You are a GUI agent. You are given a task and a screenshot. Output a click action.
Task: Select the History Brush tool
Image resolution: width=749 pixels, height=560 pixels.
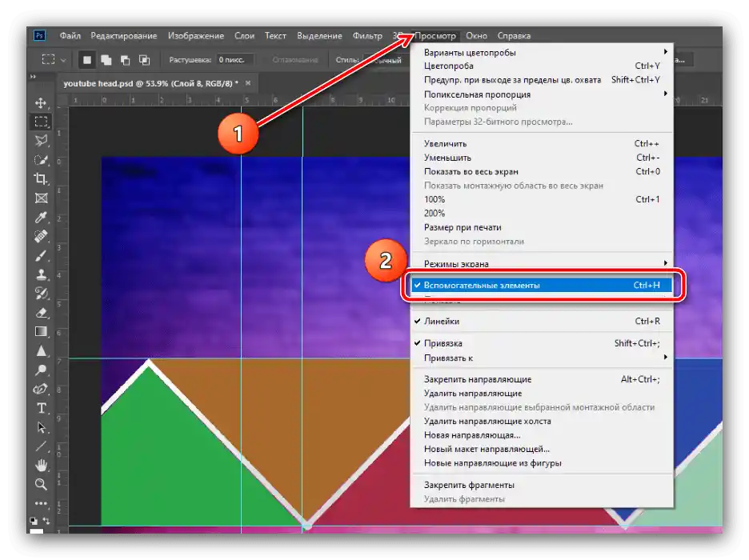pos(41,294)
